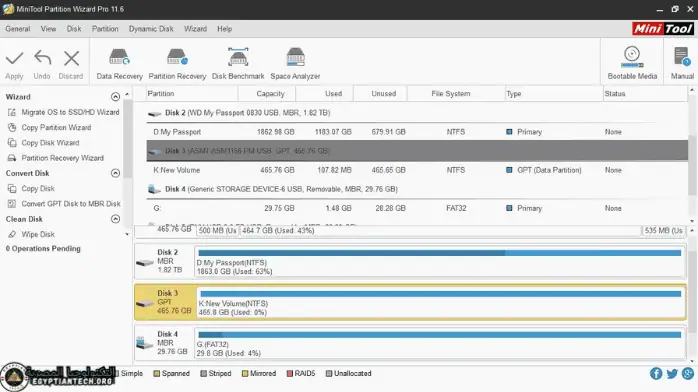Click the Copy Disk Wizard icon

coord(12,143)
